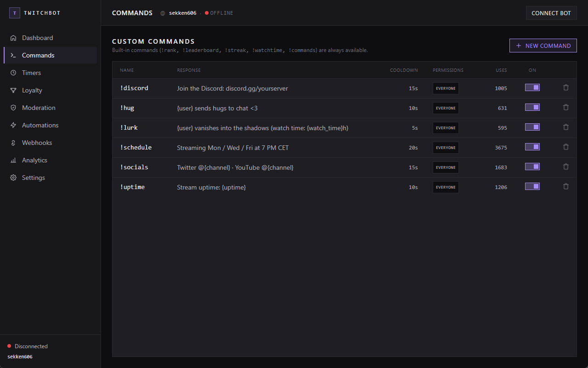The width and height of the screenshot is (588, 368).
Task: Create a command with NEW COMMAND button
Action: tap(543, 46)
